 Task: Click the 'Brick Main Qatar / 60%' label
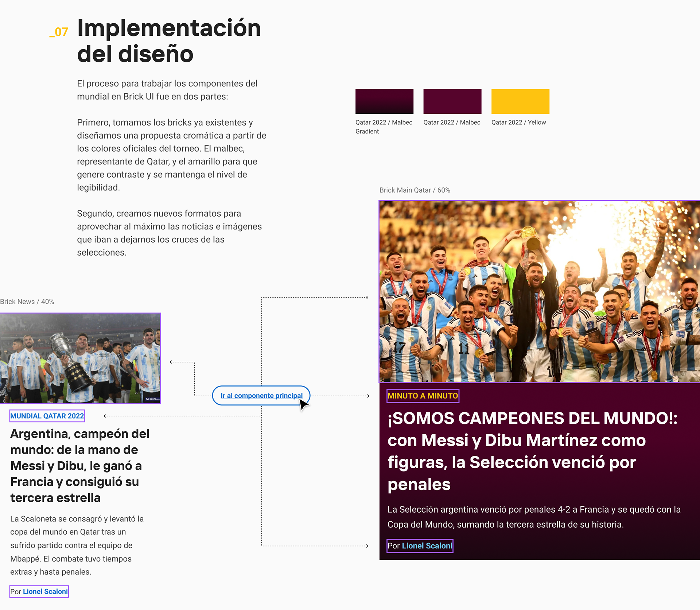tap(415, 190)
